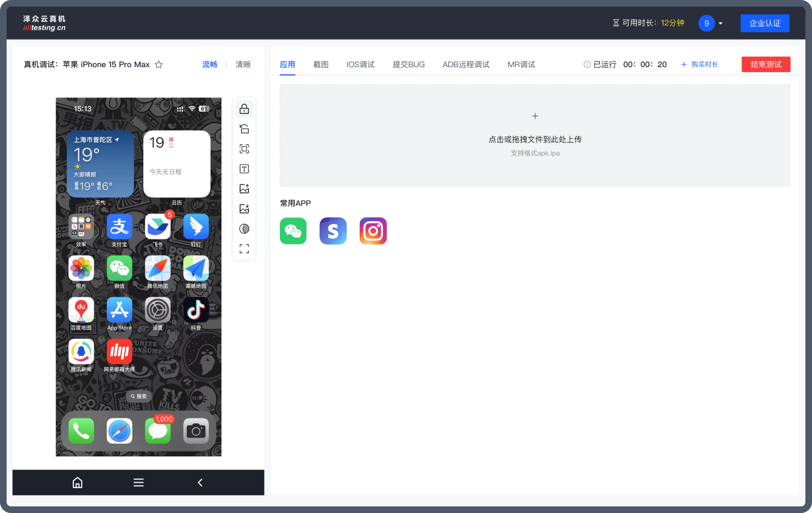812x513 pixels.
Task: Open the ADB远程调试 tab
Action: pos(465,64)
